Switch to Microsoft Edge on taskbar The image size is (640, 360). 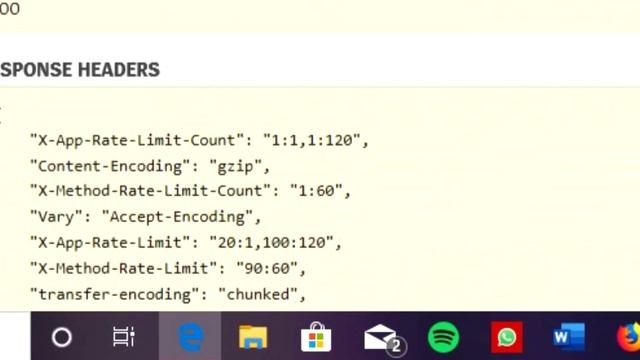190,336
